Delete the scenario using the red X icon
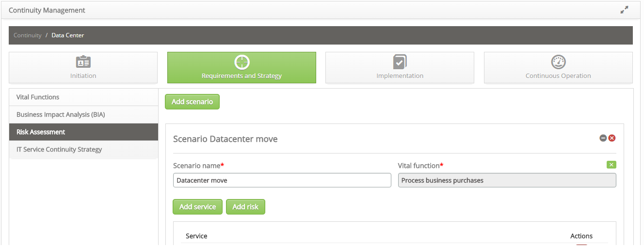644x246 pixels. [612, 138]
